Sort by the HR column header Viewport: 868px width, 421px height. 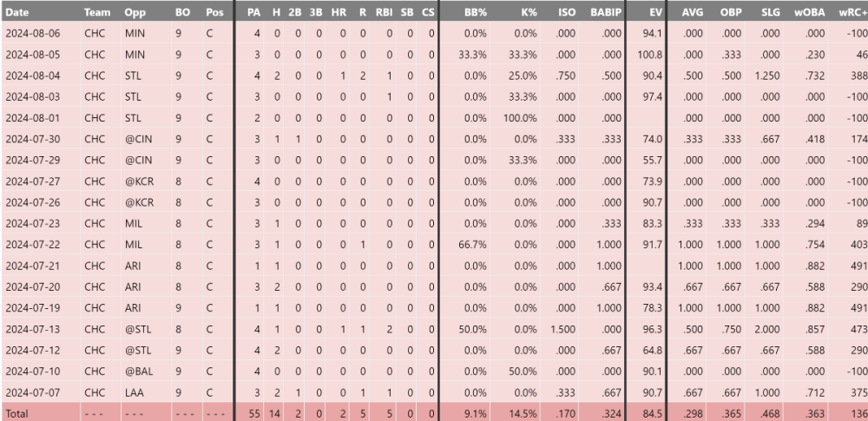[339, 13]
